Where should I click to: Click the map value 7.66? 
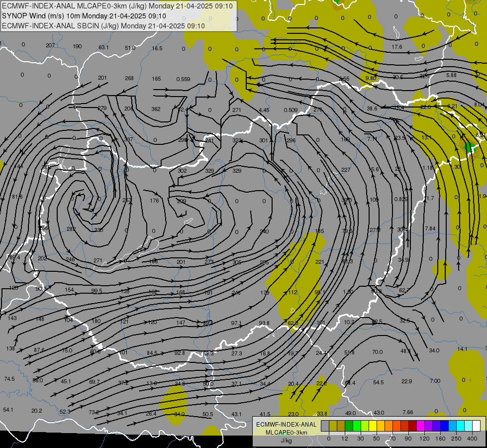[x=408, y=412]
